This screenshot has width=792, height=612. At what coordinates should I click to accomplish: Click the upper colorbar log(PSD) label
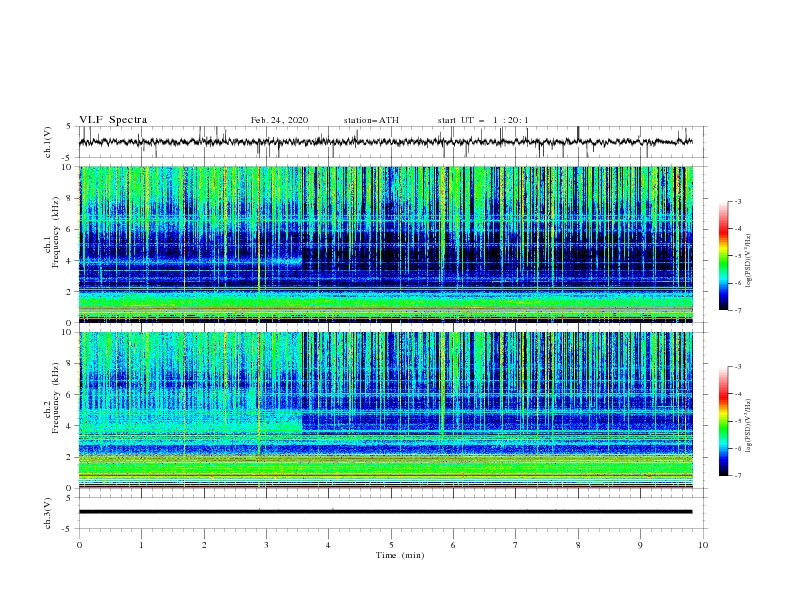click(749, 261)
